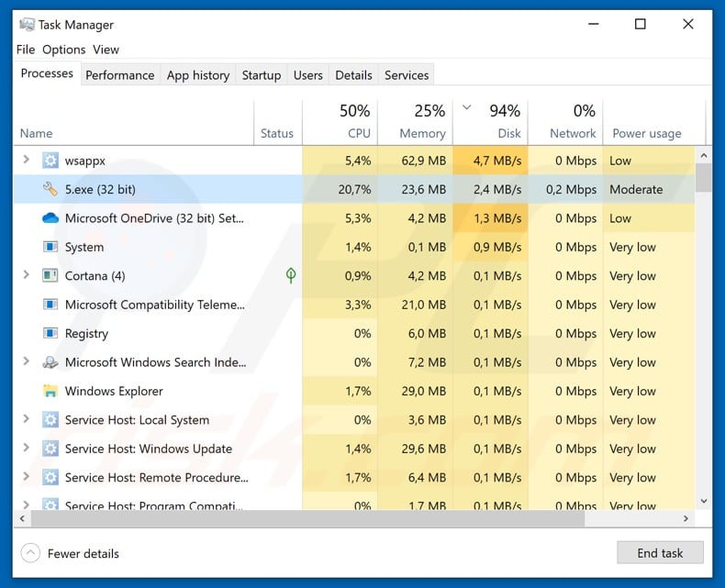
Task: Expand the wsappx process group
Action: click(26, 160)
